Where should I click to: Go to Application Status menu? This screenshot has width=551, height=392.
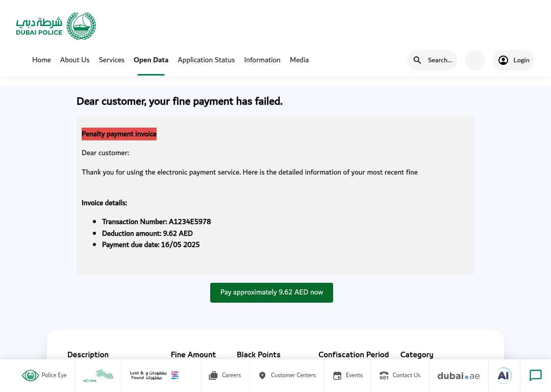click(x=206, y=60)
